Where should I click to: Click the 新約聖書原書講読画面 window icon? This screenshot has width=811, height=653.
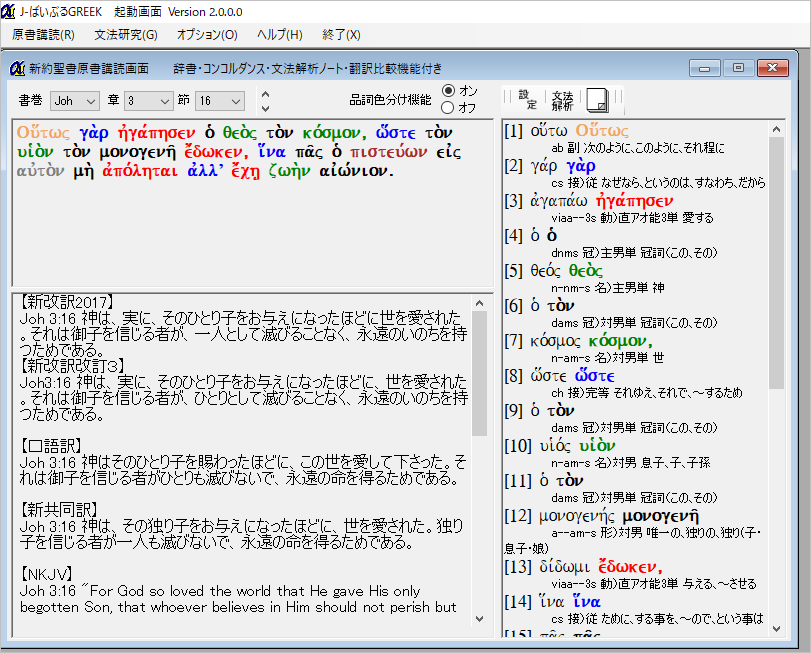(x=17, y=68)
